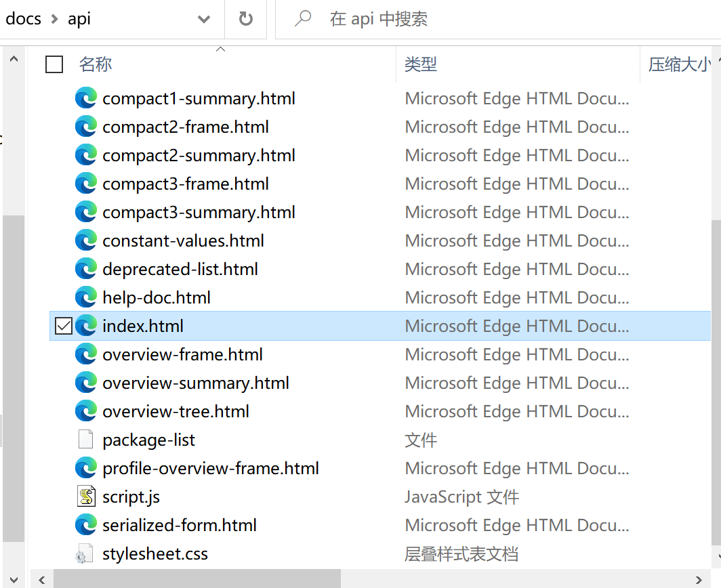Select file name package-list

148,440
